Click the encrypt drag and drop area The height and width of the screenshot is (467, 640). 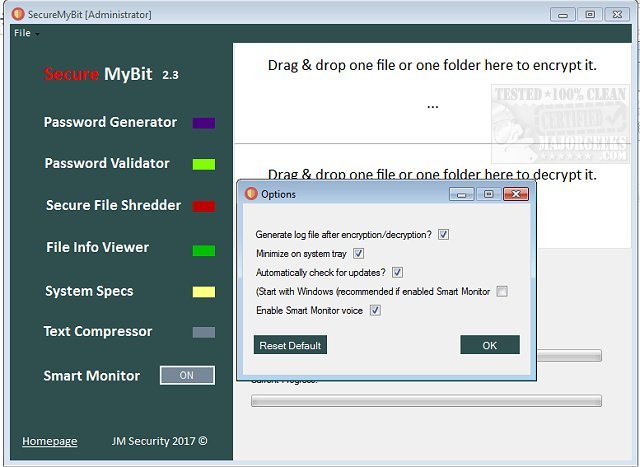tap(432, 93)
